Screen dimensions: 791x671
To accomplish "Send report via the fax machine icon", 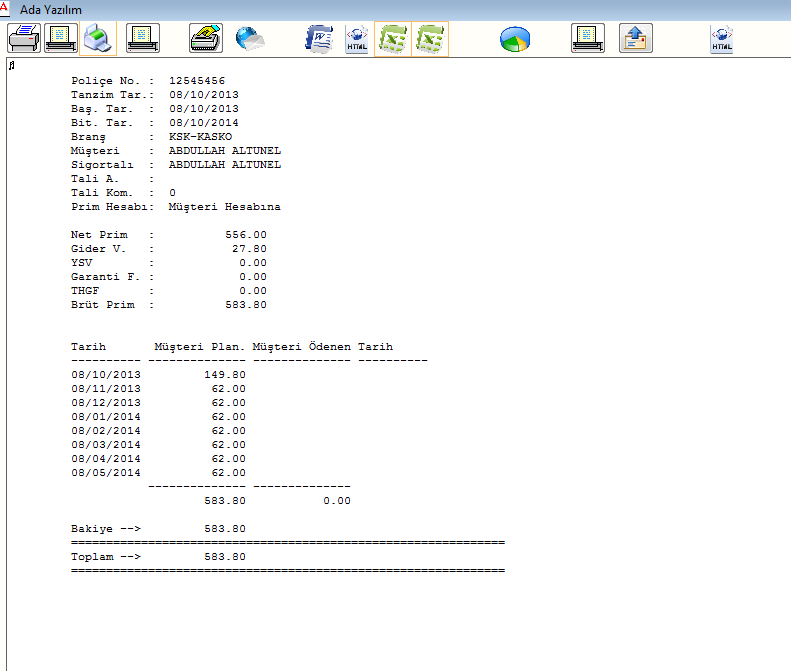I will click(x=205, y=39).
